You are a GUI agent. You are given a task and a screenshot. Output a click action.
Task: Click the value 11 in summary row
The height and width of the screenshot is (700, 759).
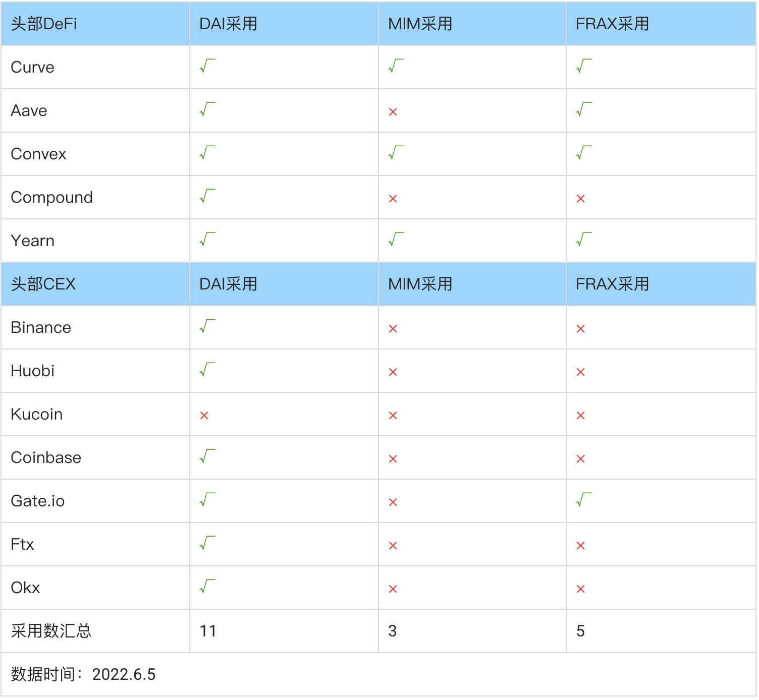(208, 631)
